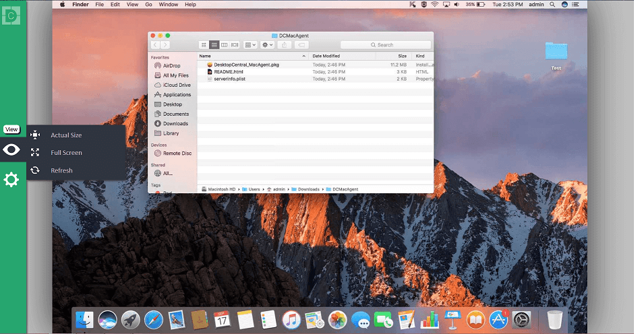Image resolution: width=644 pixels, height=334 pixels.
Task: Switch Finder to column view
Action: coord(225,45)
